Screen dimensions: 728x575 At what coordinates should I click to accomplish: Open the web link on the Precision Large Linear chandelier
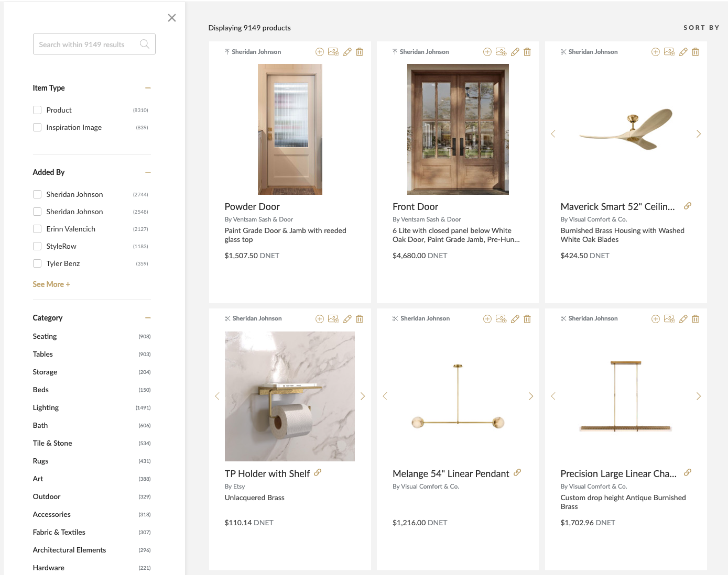[688, 472]
